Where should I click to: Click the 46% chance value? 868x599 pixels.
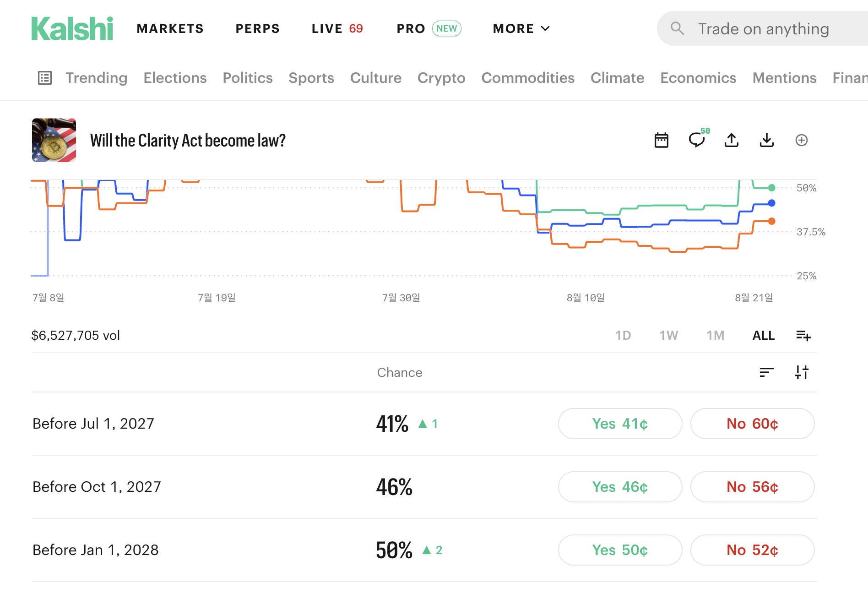pos(394,487)
